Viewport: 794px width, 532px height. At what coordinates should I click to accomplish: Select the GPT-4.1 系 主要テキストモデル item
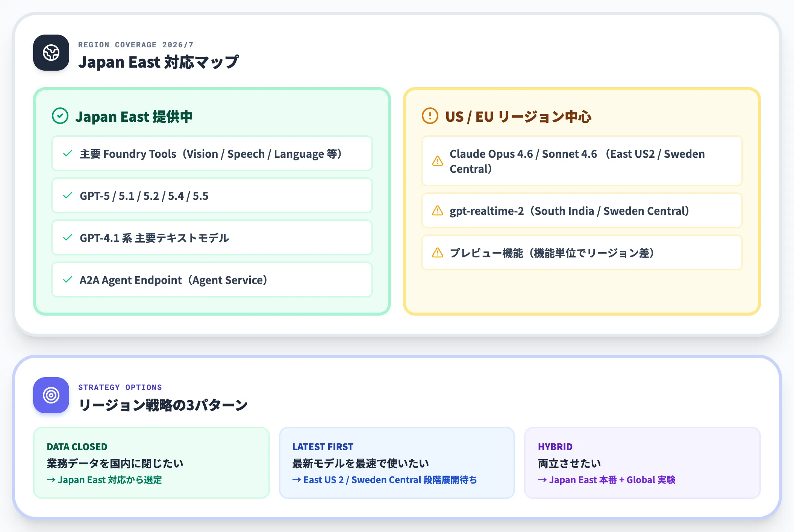212,237
